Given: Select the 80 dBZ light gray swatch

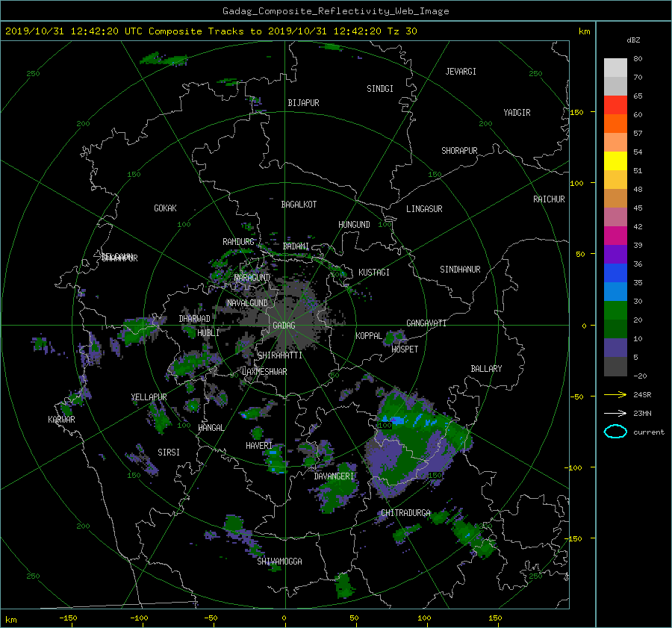Looking at the screenshot, I should 615,67.
